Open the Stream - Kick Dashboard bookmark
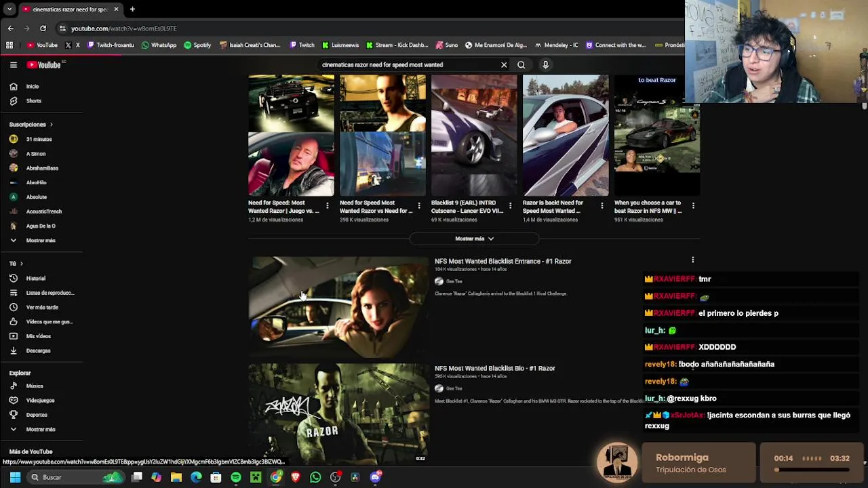Viewport: 868px width, 488px height. pos(397,45)
